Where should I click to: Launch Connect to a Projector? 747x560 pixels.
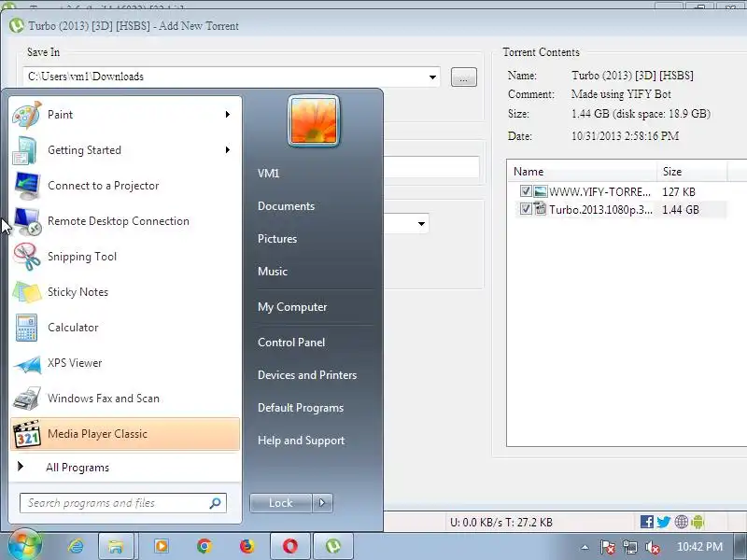tap(125, 186)
